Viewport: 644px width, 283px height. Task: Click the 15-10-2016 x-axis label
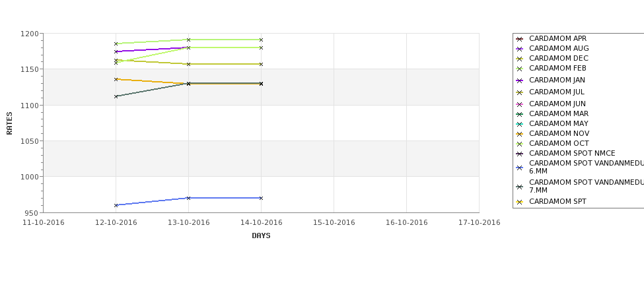334,223
